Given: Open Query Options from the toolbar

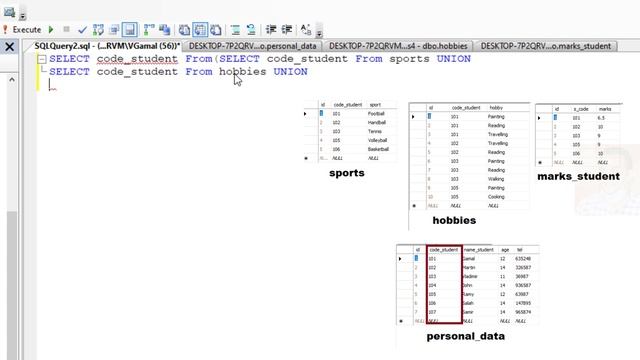Looking at the screenshot, I should (114, 30).
